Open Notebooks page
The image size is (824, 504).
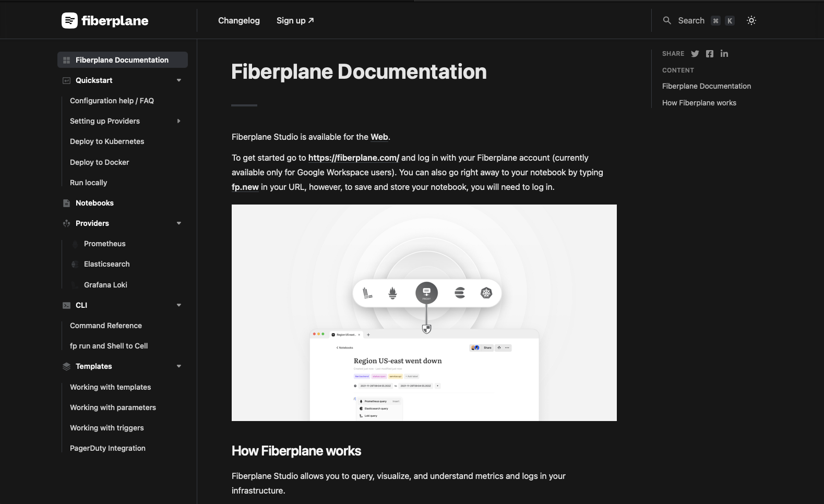pos(94,203)
